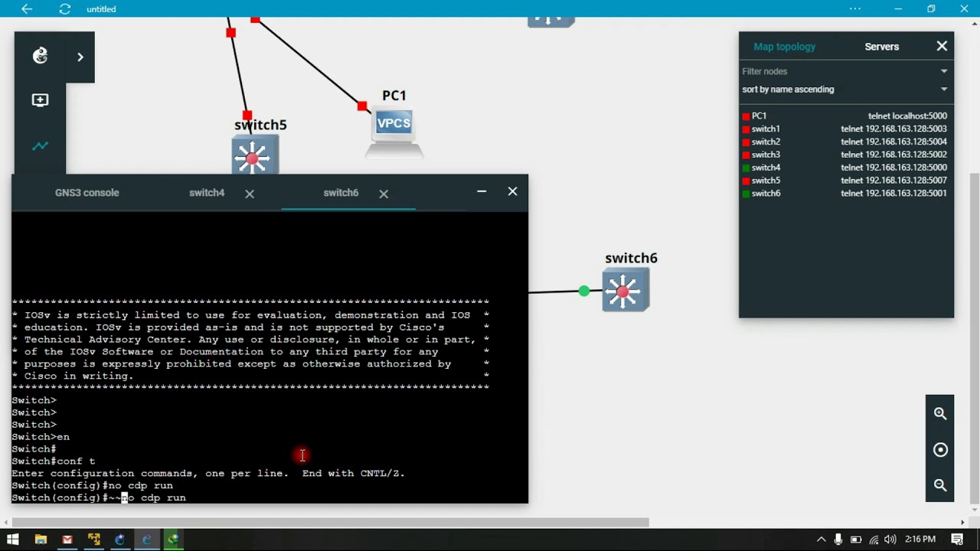The image size is (980, 551).
Task: Open the network Wi-Fi tray icon
Action: coord(874,540)
